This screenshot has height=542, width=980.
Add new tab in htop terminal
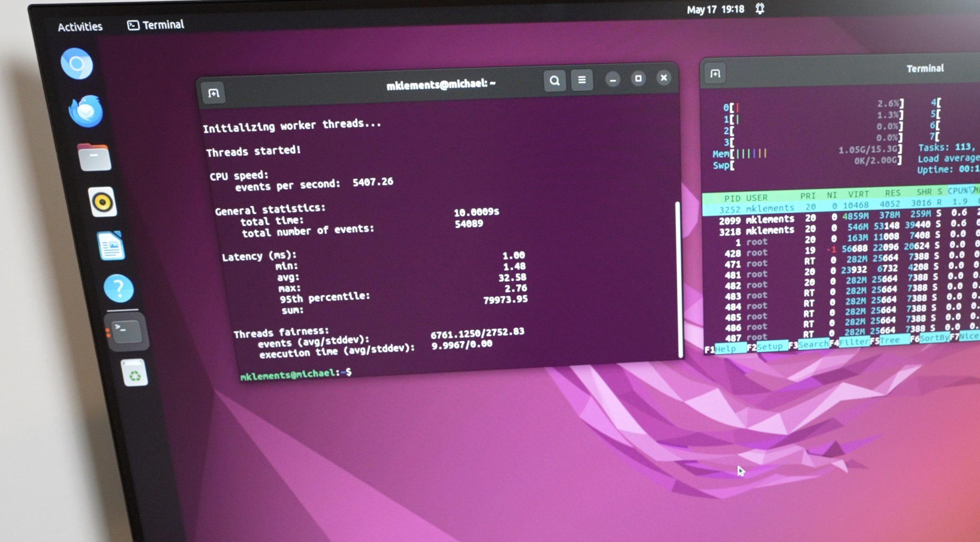tap(715, 73)
